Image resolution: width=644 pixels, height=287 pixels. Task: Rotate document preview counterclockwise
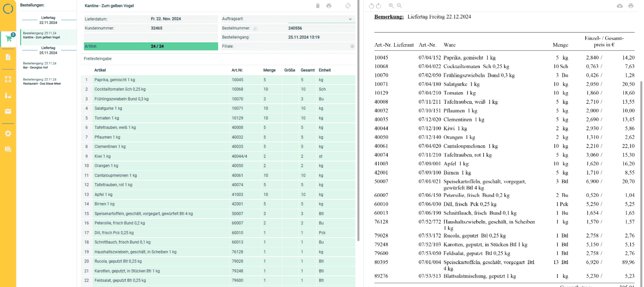tap(371, 6)
